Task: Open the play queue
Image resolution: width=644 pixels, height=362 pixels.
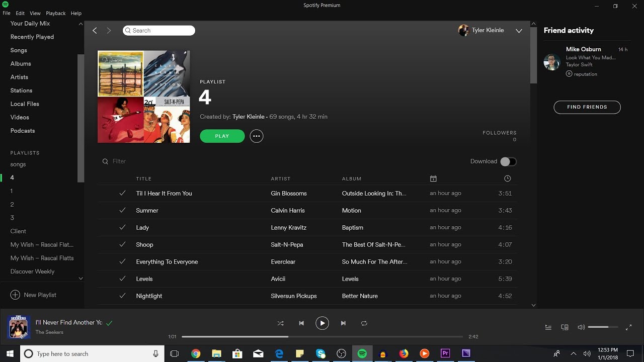Action: click(x=548, y=327)
